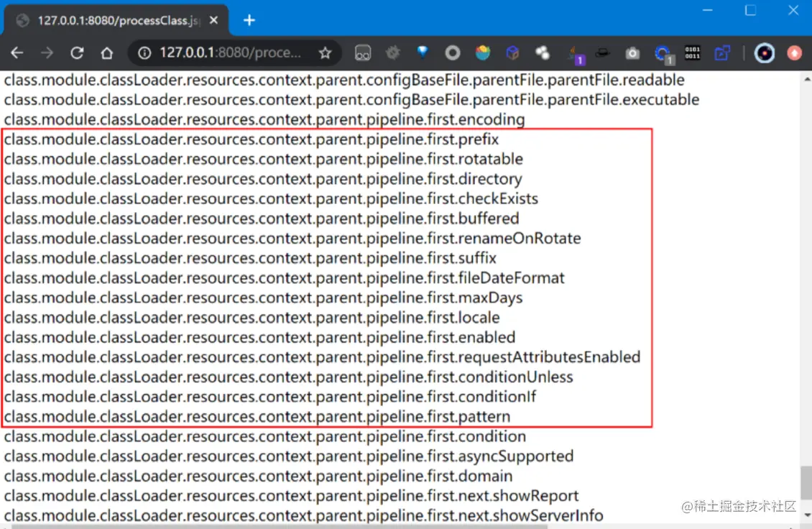Click the line ending in first.pattern

point(257,417)
